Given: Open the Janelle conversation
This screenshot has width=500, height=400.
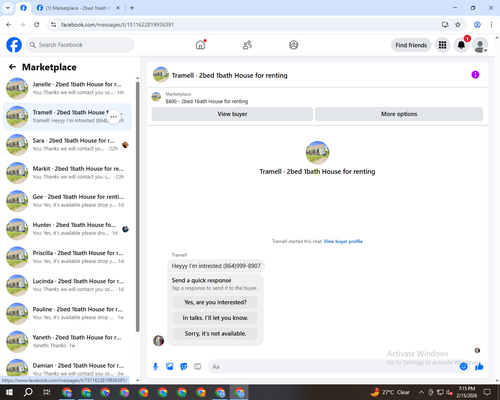Looking at the screenshot, I should click(67, 89).
